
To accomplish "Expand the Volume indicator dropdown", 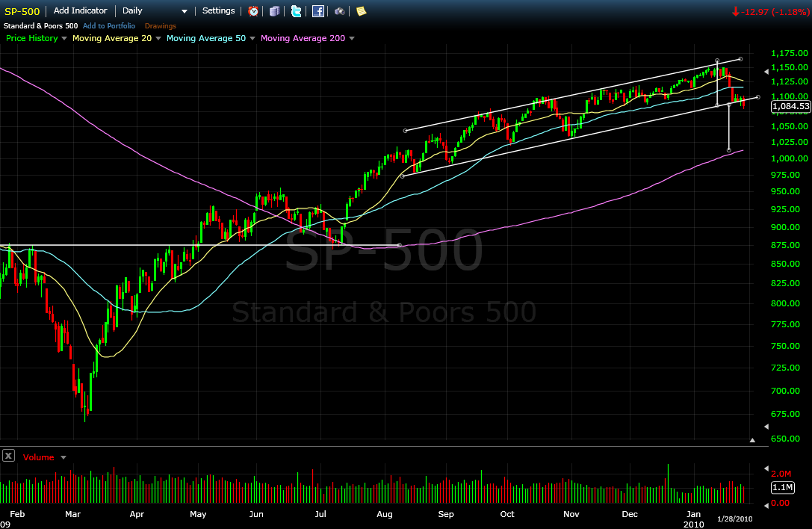I will 61,457.
